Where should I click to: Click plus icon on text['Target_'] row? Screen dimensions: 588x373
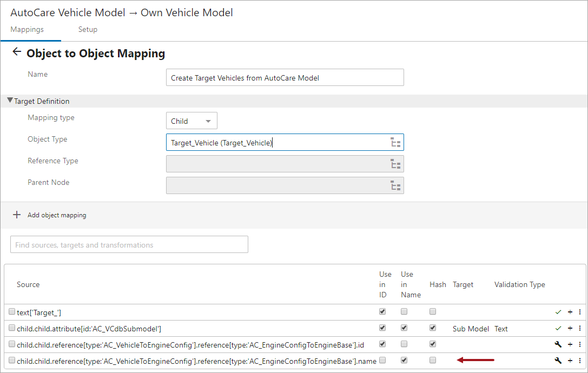coord(570,312)
